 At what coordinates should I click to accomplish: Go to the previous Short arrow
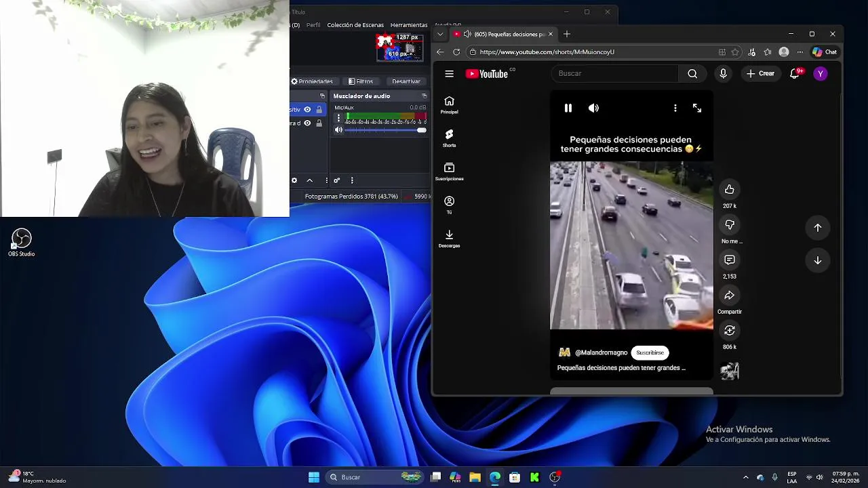818,228
